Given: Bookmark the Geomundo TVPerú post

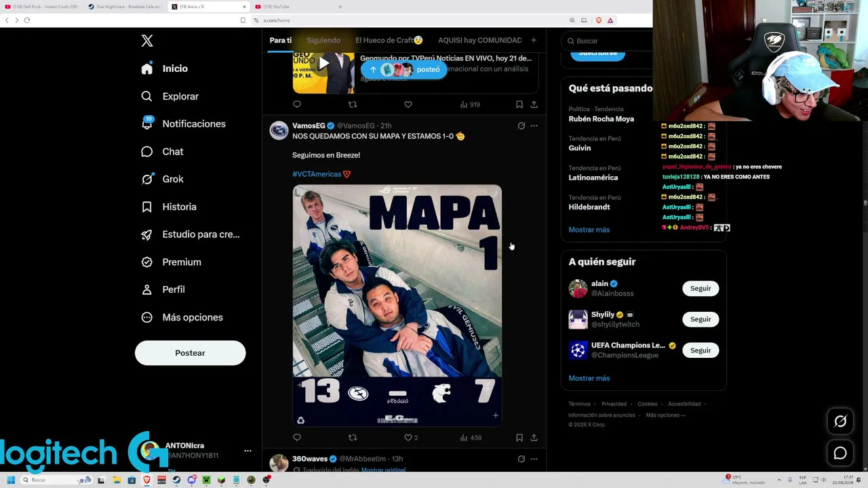Looking at the screenshot, I should [519, 104].
